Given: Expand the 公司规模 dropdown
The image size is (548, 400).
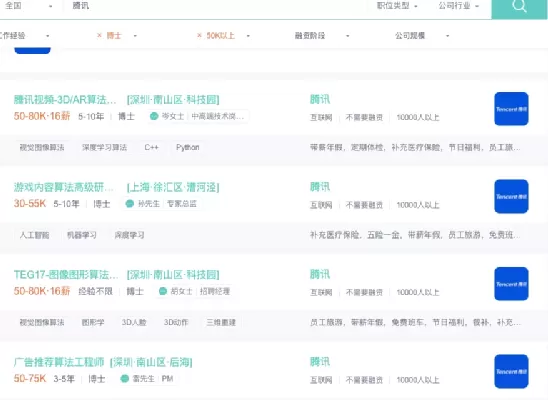Looking at the screenshot, I should click(x=422, y=36).
